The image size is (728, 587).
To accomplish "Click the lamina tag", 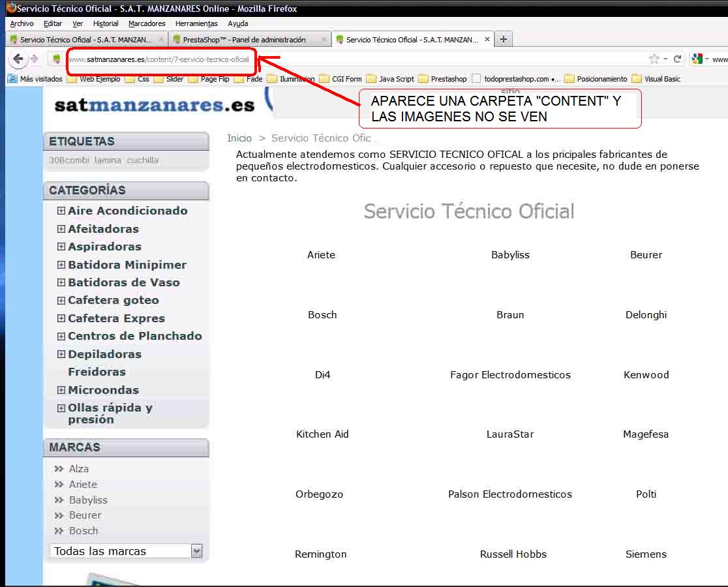I will pos(107,160).
